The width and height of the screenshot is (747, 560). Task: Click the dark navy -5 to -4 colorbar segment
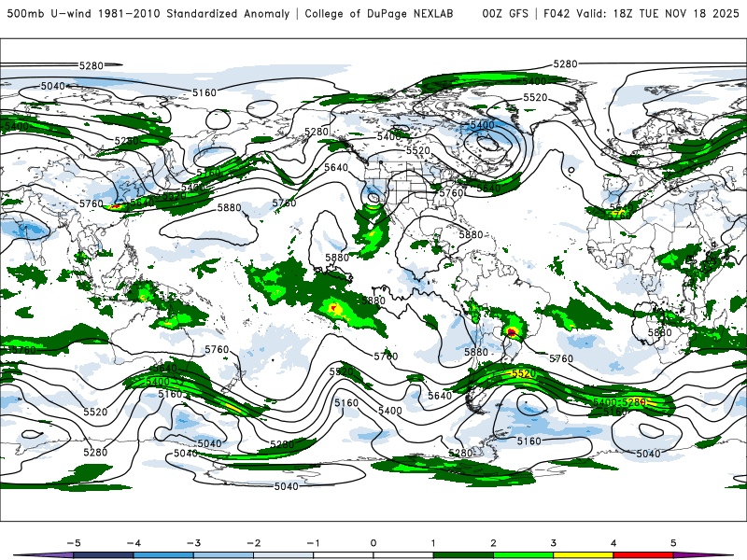[x=104, y=555]
